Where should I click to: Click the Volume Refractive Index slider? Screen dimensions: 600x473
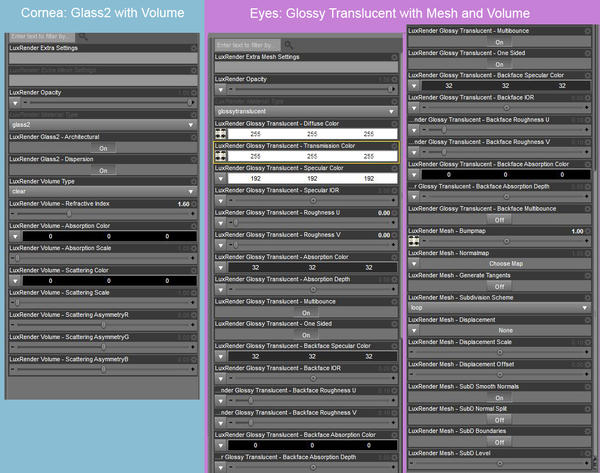click(103, 214)
